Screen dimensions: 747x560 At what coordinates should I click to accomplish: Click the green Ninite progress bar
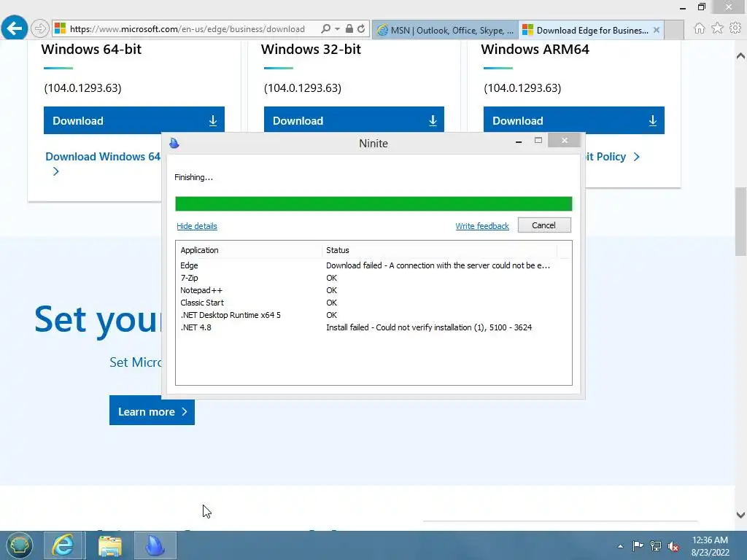click(373, 204)
